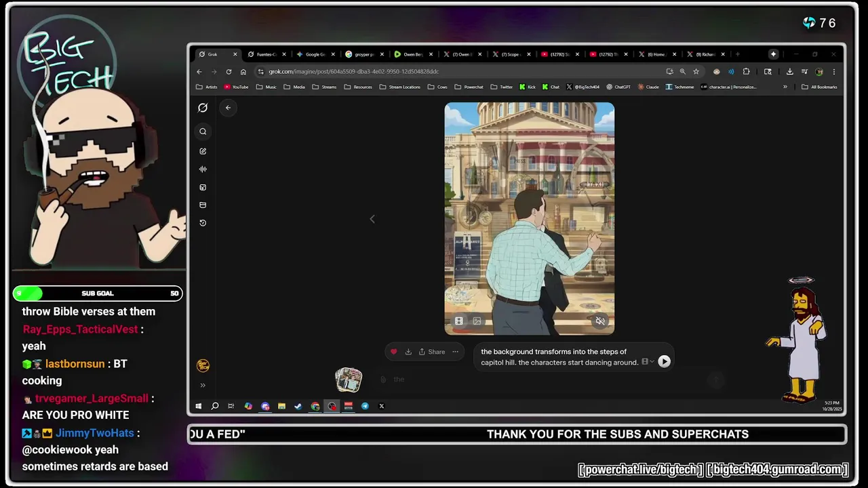This screenshot has height=488, width=868.
Task: Attach a file with the paperclip icon
Action: (383, 380)
